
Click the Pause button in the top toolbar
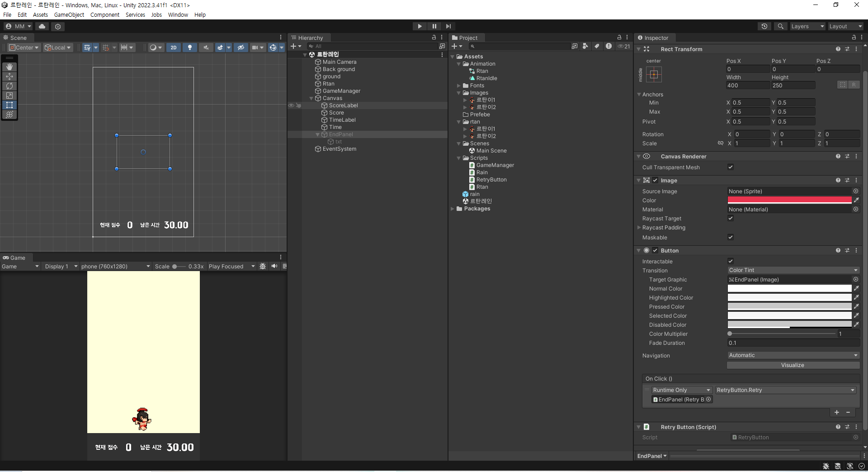(434, 26)
